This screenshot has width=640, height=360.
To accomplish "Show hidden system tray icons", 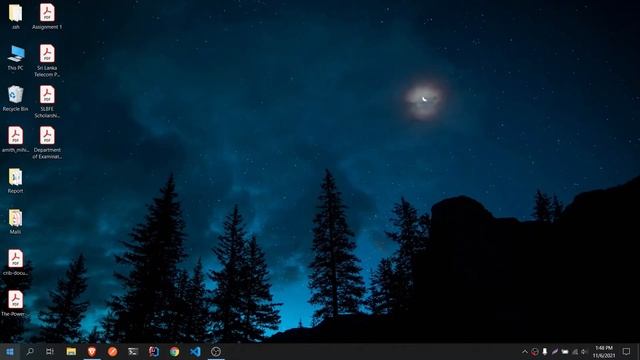I will pyautogui.click(x=524, y=351).
